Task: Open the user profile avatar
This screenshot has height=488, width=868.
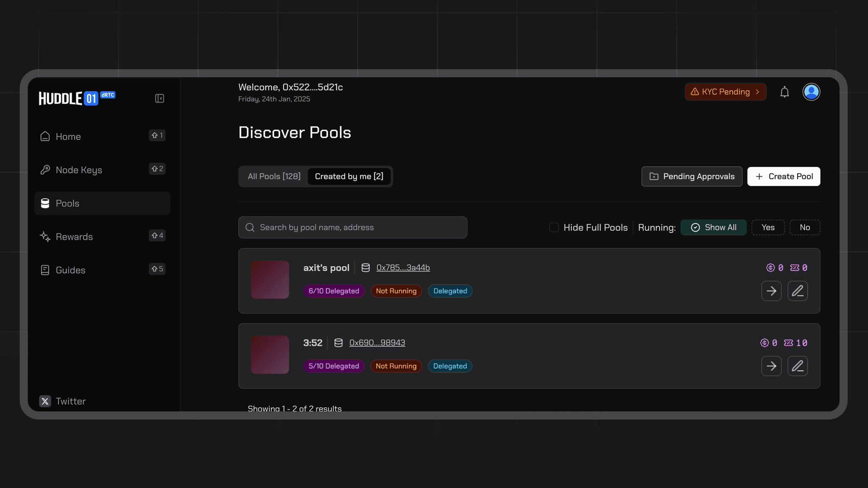Action: (x=811, y=92)
